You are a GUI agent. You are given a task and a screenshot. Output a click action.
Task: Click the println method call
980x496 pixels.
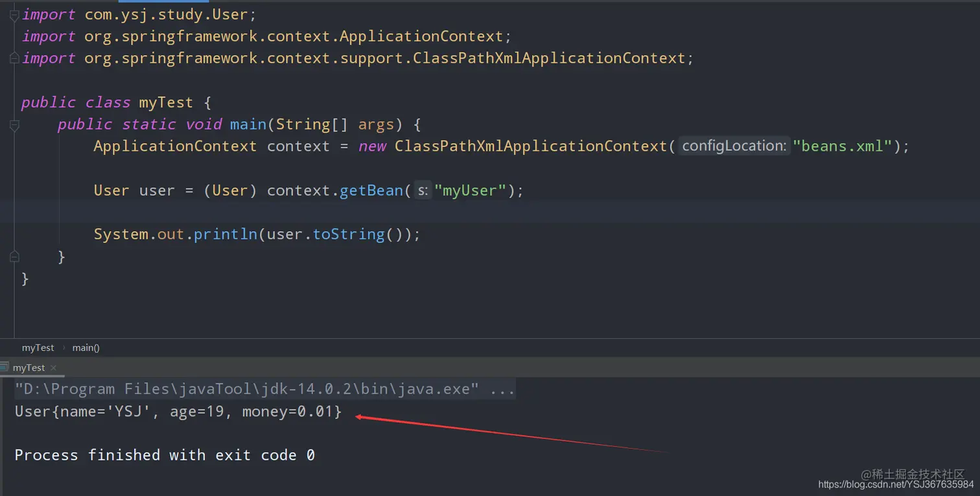tap(226, 234)
